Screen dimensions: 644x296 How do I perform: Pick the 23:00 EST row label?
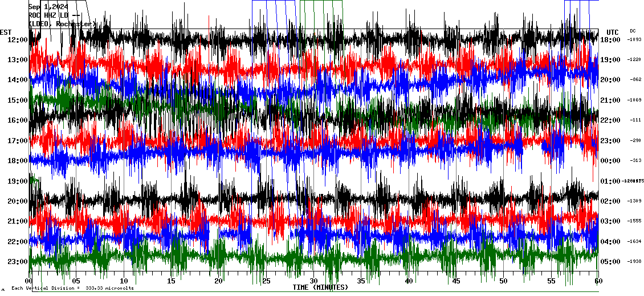[x=18, y=262]
